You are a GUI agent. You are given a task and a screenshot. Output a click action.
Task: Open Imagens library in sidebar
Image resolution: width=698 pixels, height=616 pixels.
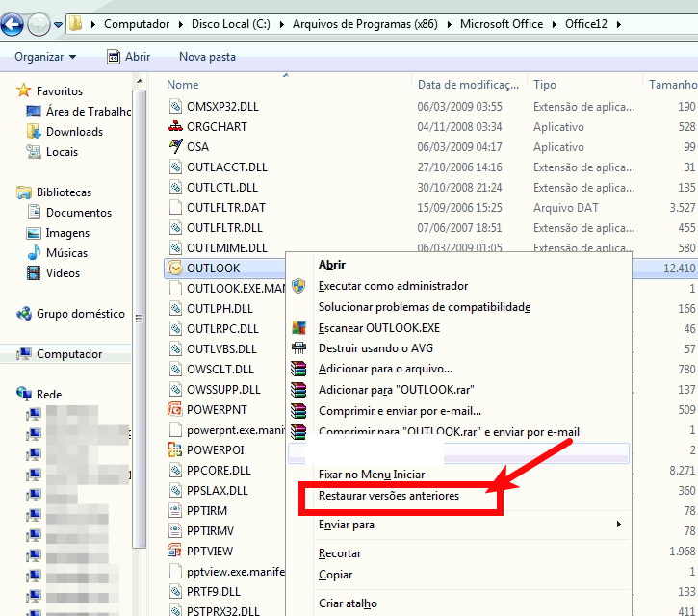(x=58, y=233)
